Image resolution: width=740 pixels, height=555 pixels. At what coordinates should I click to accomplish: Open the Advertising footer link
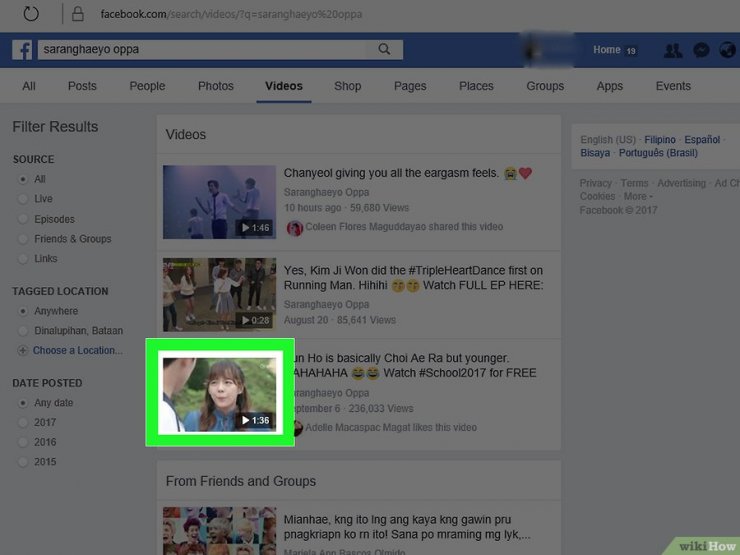[681, 183]
